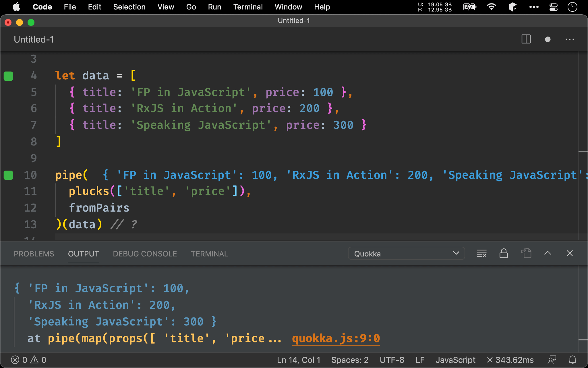Select the PROBLEMS tab in panel
The image size is (588, 368).
pos(34,254)
